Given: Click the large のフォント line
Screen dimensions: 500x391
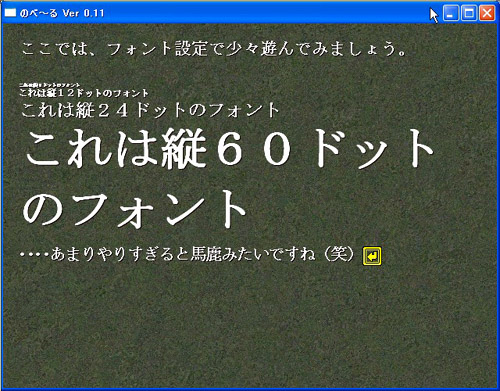Looking at the screenshot, I should (134, 209).
